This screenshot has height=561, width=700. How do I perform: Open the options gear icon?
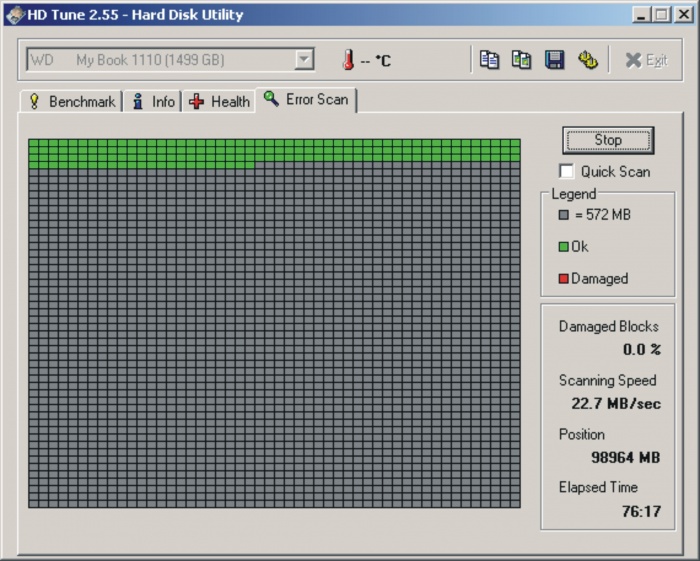point(588,60)
